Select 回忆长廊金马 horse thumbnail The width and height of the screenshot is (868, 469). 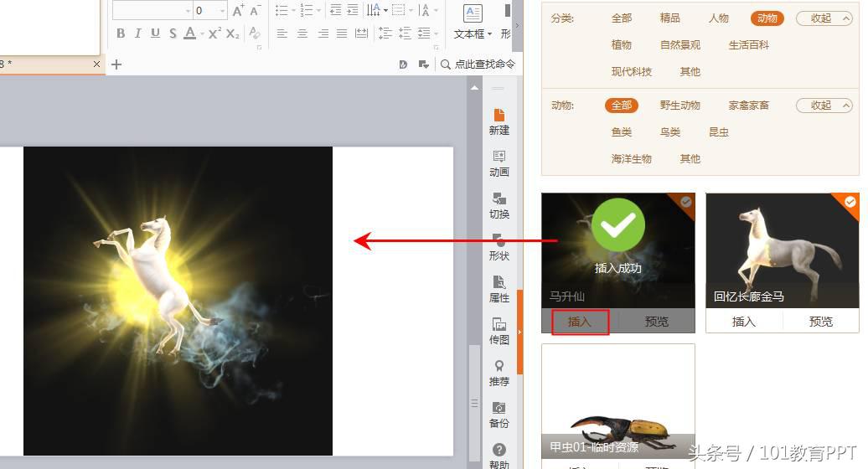click(783, 250)
